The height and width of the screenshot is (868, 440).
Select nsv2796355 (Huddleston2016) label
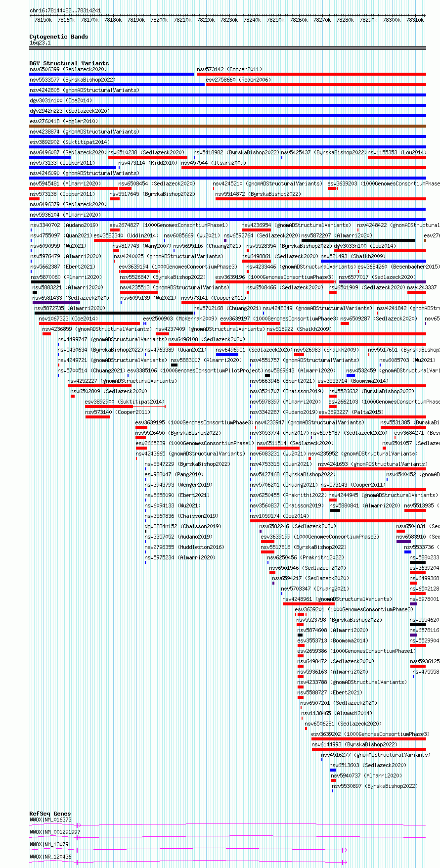(184, 547)
